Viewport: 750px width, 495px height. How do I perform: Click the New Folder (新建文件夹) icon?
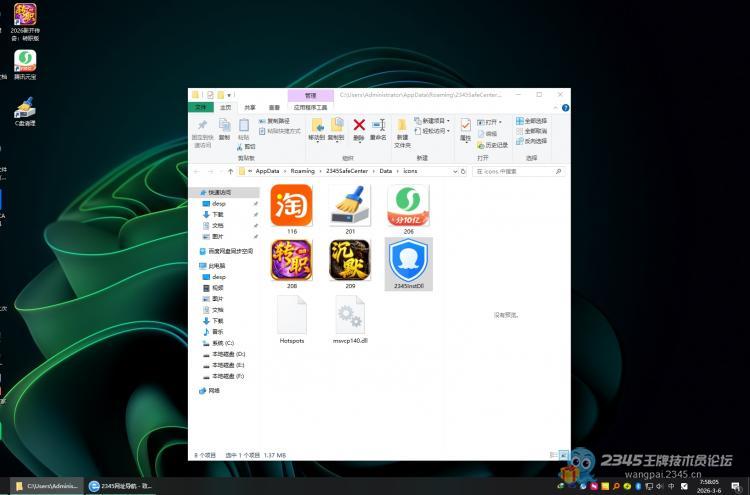pos(402,130)
